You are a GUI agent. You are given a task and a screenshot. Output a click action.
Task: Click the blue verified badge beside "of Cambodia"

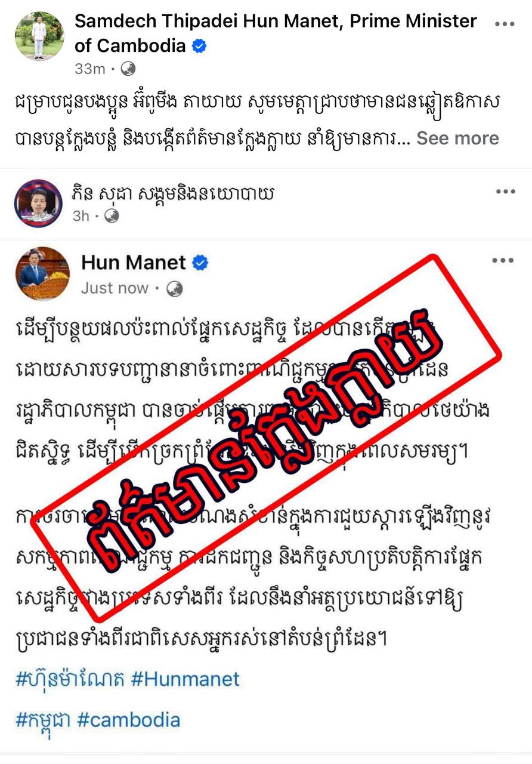[199, 46]
